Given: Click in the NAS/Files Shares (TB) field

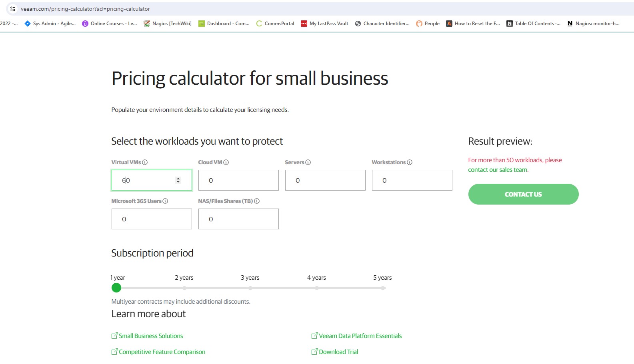Looking at the screenshot, I should point(238,219).
